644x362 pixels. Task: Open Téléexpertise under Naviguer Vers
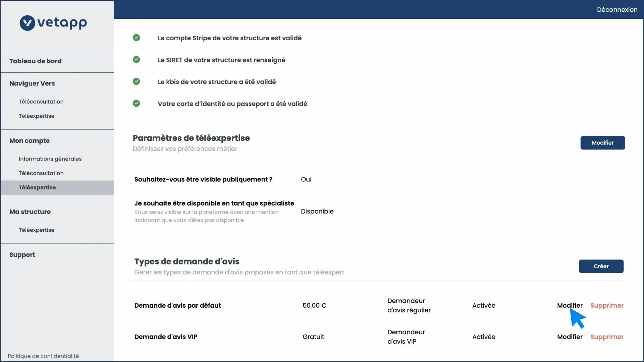(36, 116)
